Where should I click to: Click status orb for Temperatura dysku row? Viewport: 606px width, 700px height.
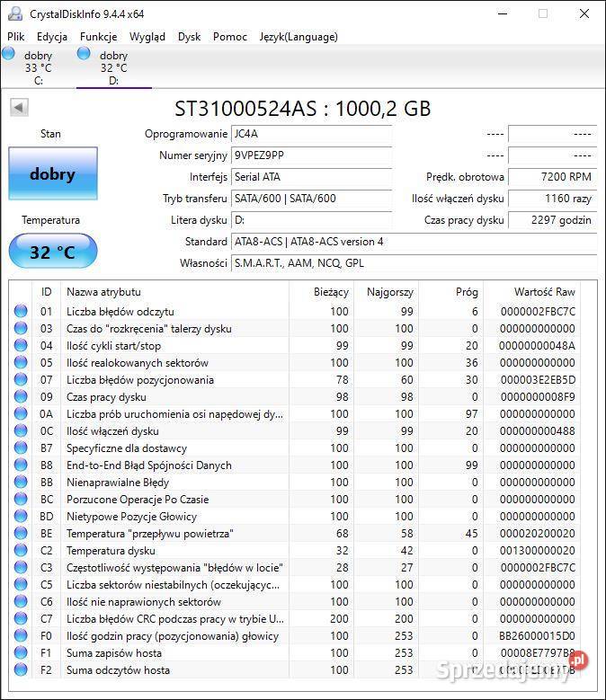coord(21,550)
